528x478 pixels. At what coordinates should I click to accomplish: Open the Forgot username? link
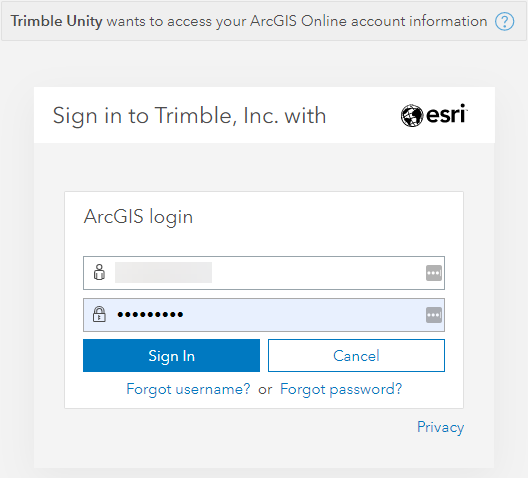click(188, 389)
